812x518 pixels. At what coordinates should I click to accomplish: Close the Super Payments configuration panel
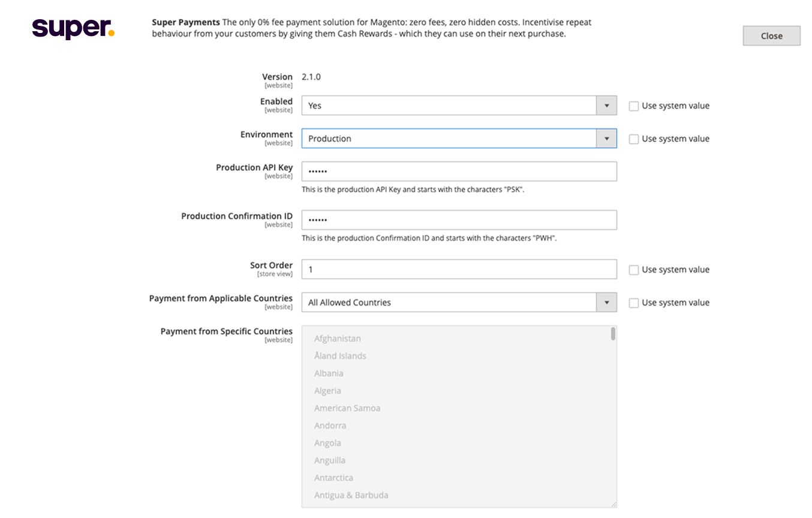pos(771,35)
